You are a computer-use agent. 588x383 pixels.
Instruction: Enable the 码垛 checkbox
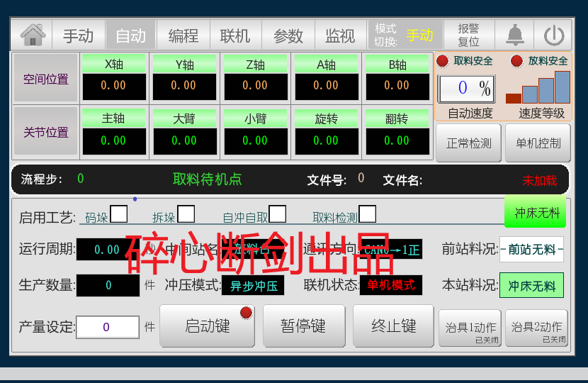(x=119, y=213)
